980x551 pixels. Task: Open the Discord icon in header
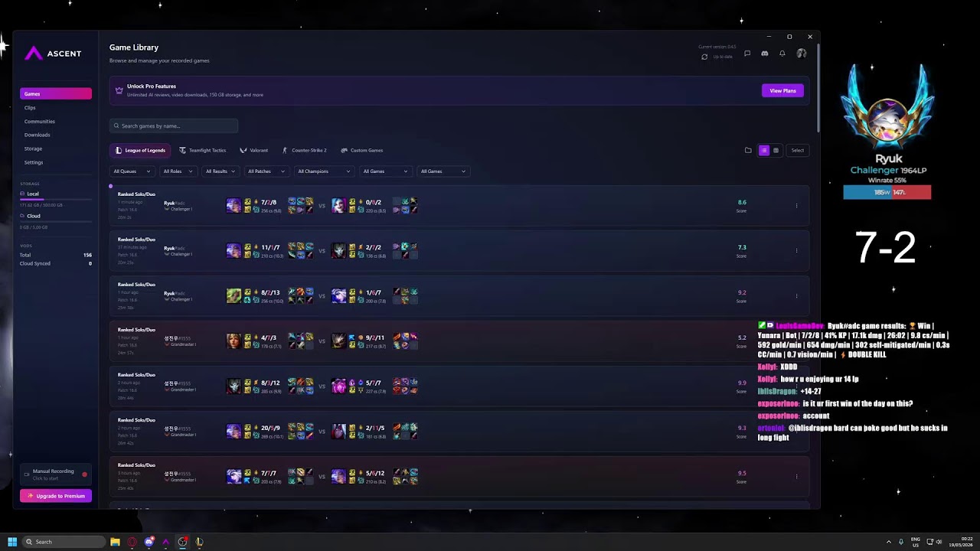point(764,54)
